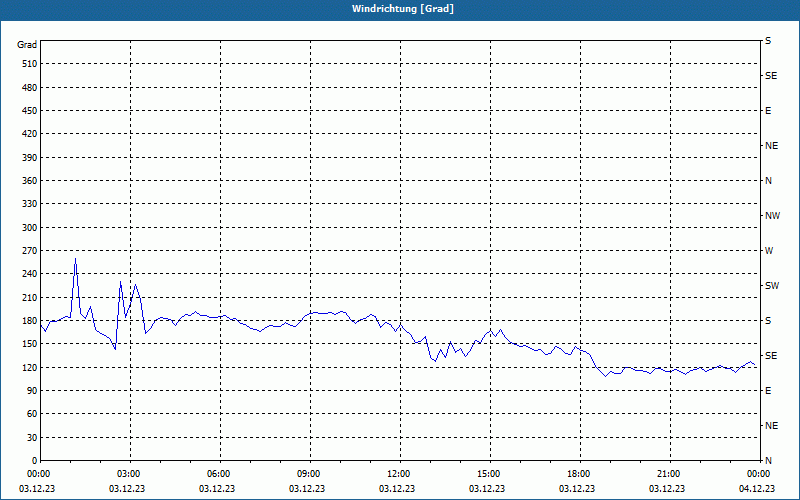Select the 390 y-axis value

coord(30,158)
